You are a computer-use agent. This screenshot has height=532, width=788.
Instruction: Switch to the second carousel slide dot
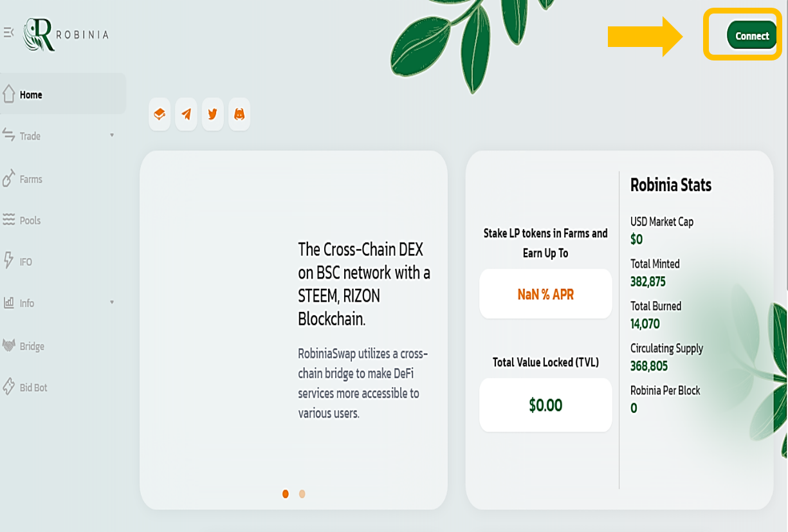302,494
